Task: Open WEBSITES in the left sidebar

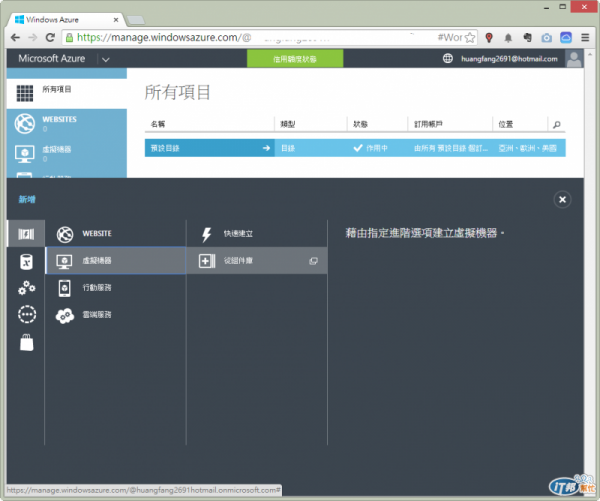Action: [67, 124]
